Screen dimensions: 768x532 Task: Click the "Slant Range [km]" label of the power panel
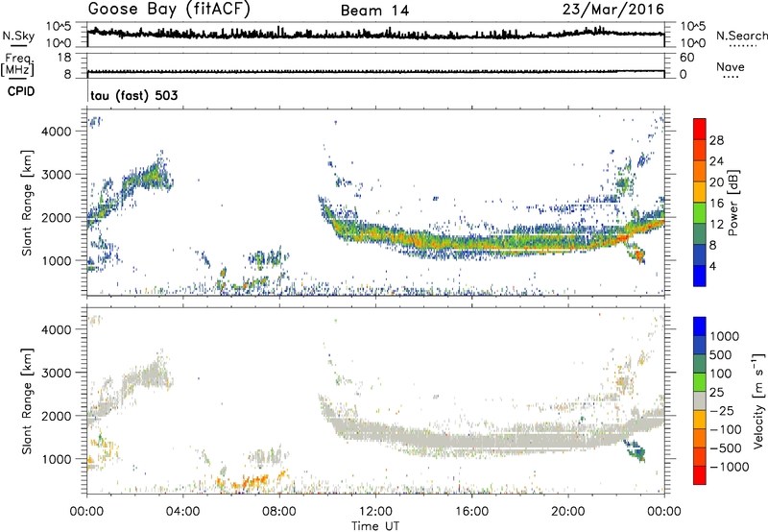[x=27, y=204]
